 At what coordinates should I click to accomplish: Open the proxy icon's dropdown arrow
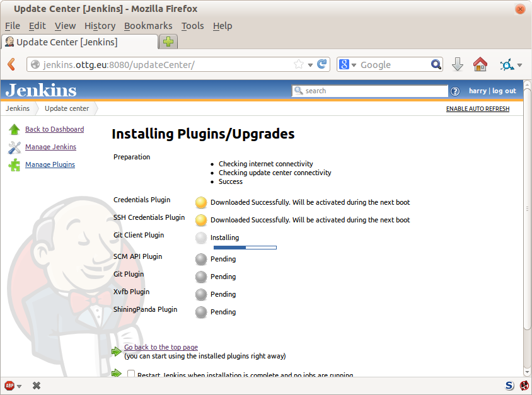point(519,64)
